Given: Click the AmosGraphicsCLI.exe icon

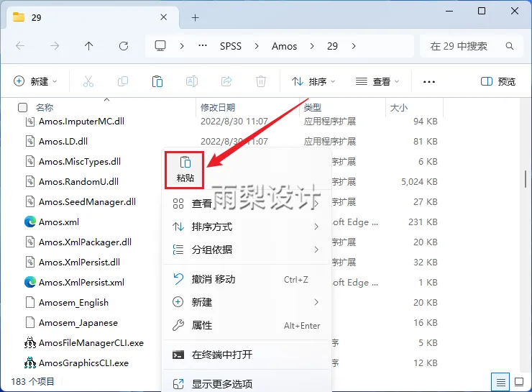Looking at the screenshot, I should pos(30,363).
